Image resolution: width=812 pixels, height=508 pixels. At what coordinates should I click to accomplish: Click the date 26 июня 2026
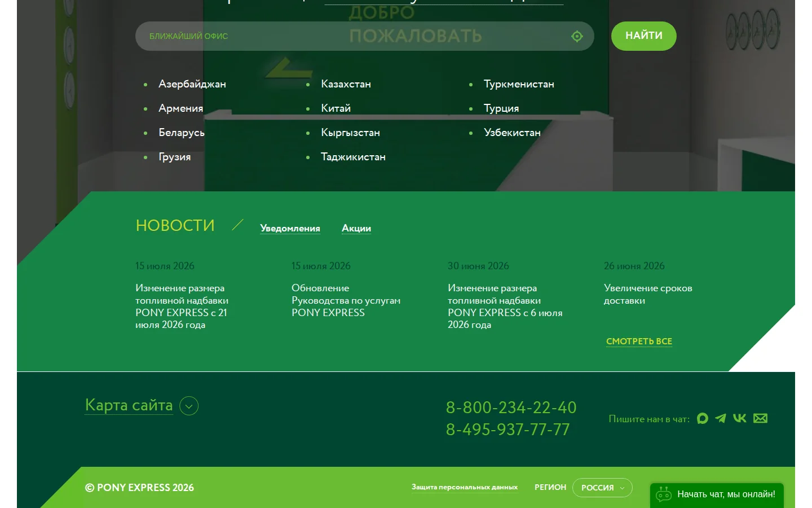pos(634,266)
